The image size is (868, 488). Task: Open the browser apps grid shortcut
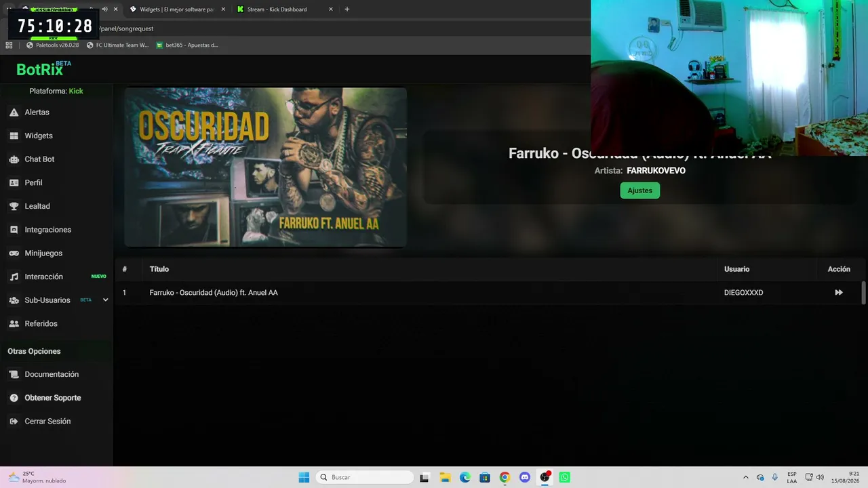(9, 45)
